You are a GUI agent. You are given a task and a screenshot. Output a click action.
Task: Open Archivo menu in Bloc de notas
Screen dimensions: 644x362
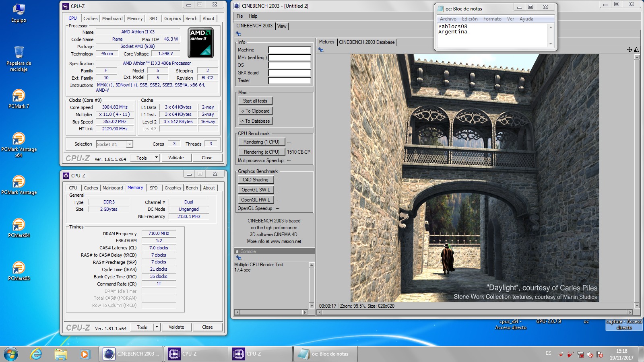click(x=448, y=19)
